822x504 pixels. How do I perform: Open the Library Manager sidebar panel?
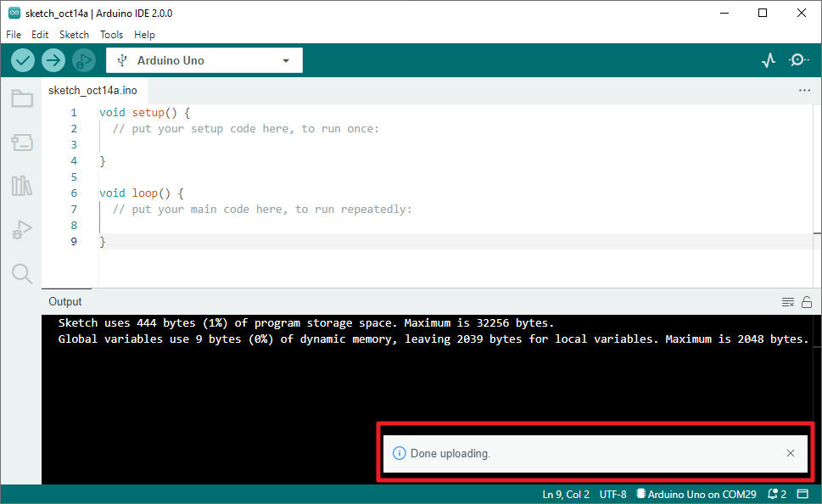click(22, 186)
